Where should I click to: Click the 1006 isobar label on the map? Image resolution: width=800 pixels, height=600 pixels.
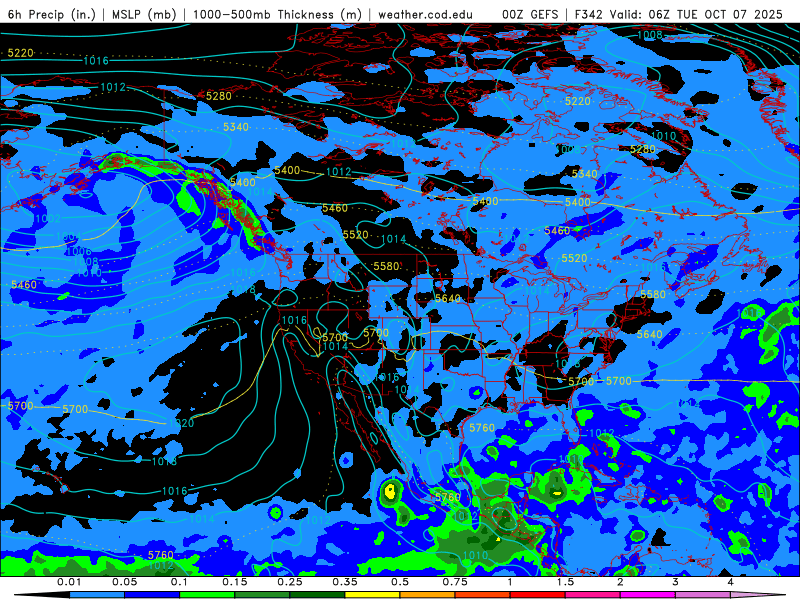[x=79, y=251]
